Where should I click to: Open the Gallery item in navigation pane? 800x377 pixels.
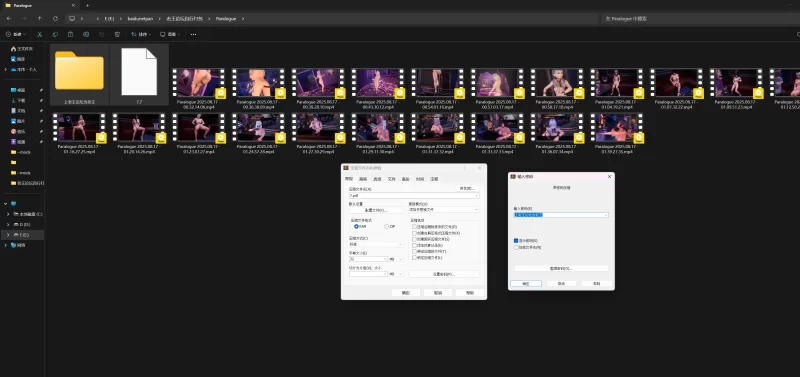pyautogui.click(x=18, y=59)
